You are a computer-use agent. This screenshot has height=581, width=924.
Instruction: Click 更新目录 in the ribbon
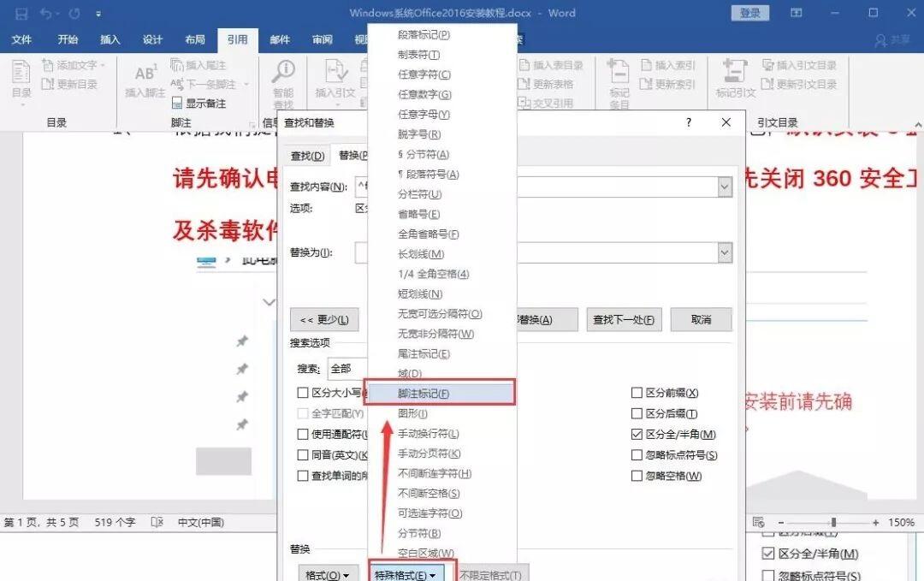69,84
